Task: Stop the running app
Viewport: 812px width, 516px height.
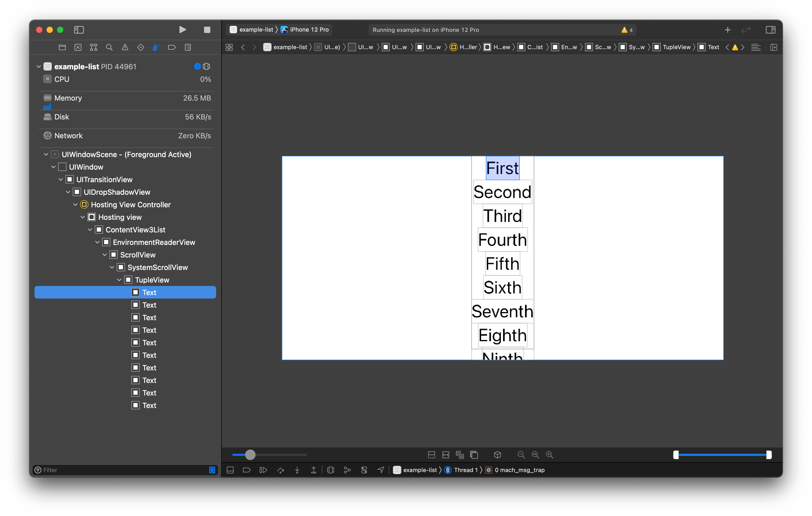Action: pyautogui.click(x=207, y=30)
